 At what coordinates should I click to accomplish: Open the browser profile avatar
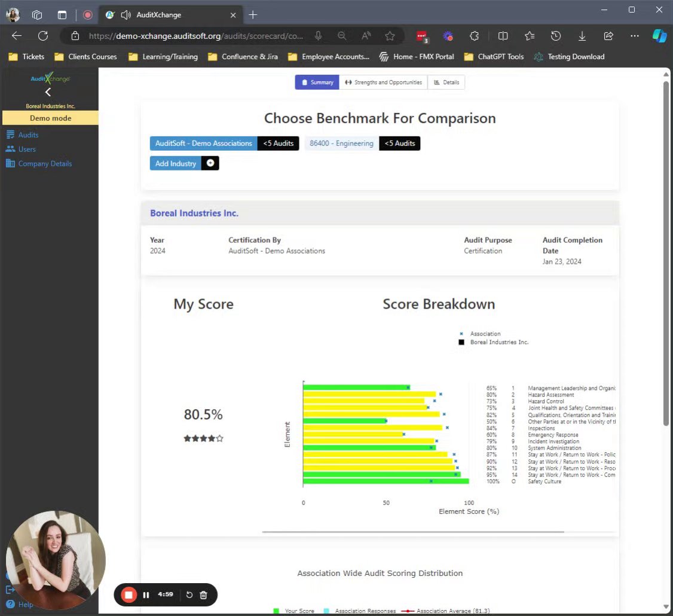point(13,15)
